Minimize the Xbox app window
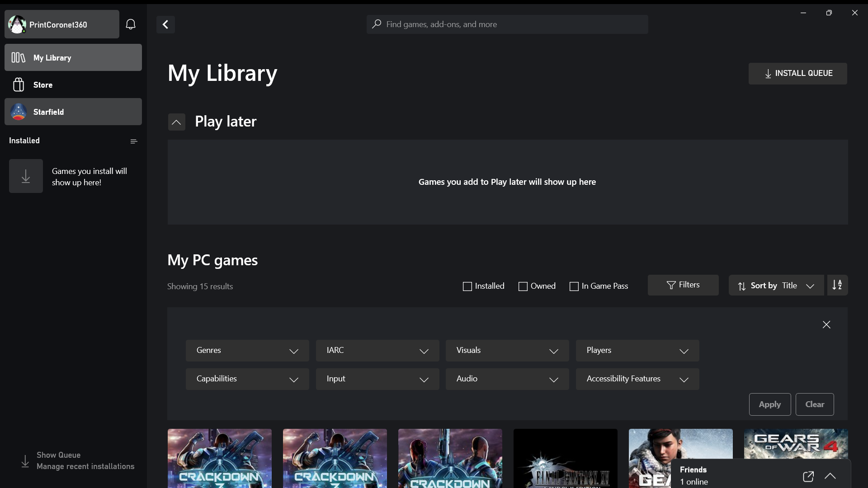The width and height of the screenshot is (868, 488). click(x=803, y=13)
